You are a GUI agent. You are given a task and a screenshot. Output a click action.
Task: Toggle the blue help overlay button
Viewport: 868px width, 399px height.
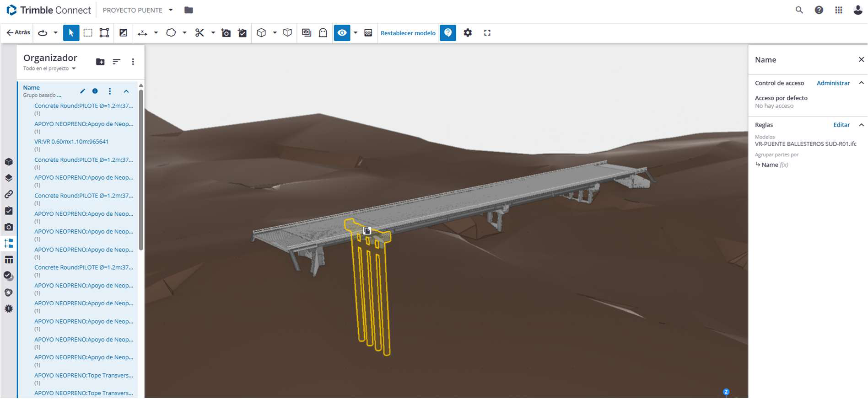pos(448,33)
